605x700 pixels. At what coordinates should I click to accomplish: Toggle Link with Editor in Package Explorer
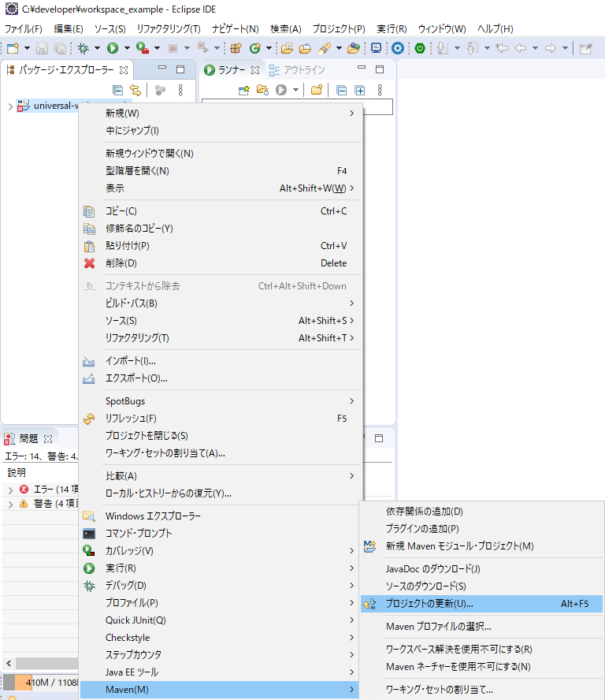point(135,90)
